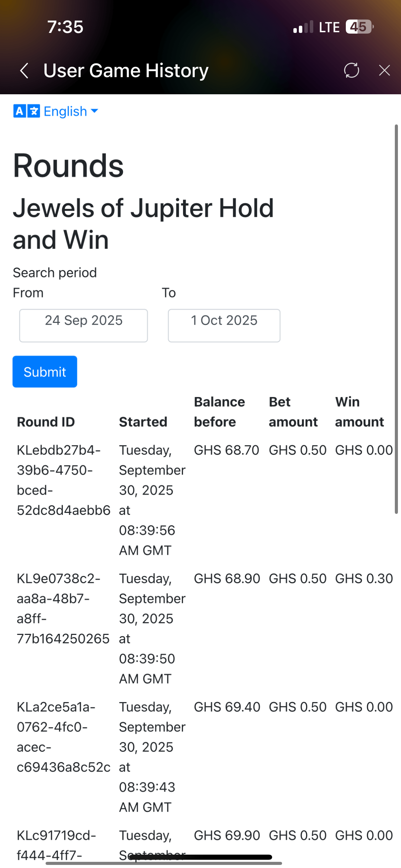Open the To date field
This screenshot has width=401, height=868.
point(224,325)
